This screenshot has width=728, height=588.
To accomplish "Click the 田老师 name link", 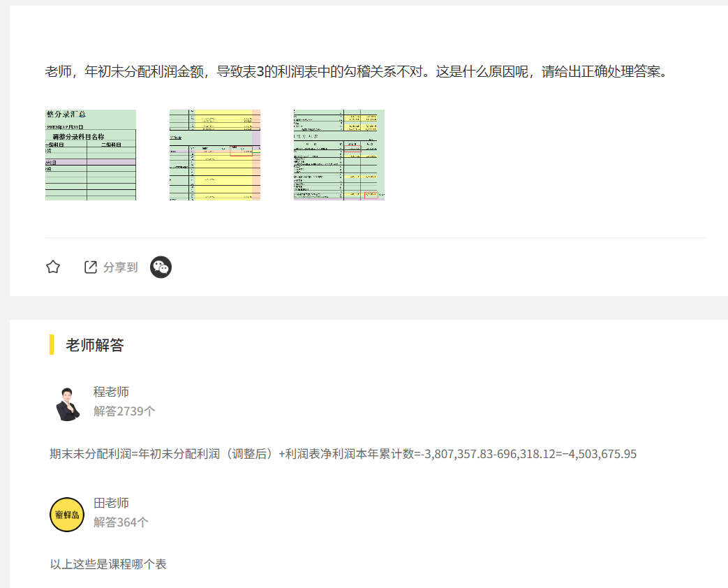I will pos(111,503).
